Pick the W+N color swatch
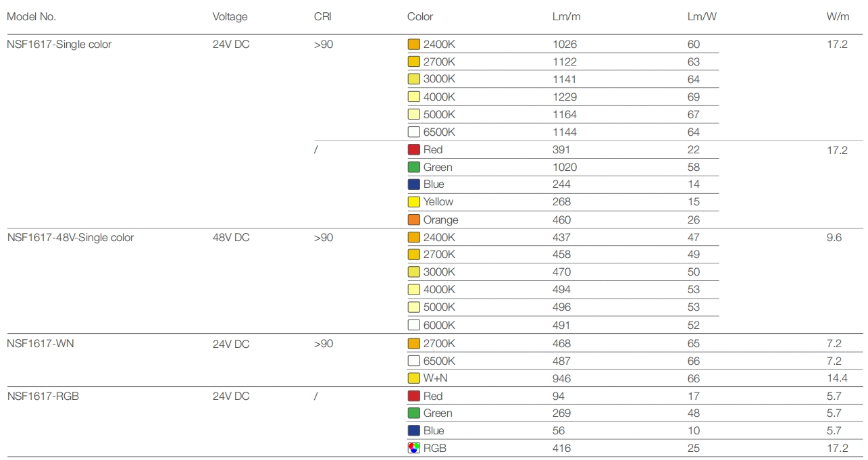The width and height of the screenshot is (868, 460). (x=414, y=378)
